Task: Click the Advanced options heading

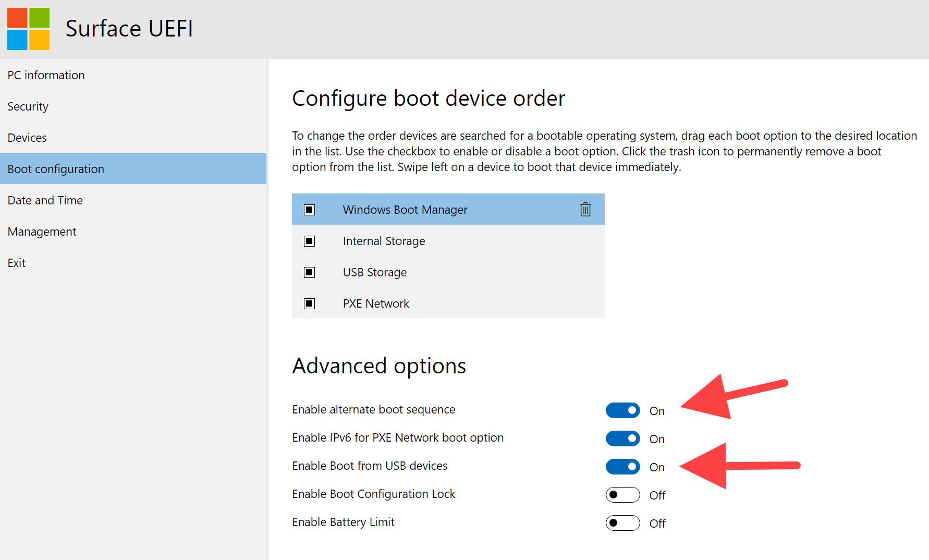Action: [379, 366]
